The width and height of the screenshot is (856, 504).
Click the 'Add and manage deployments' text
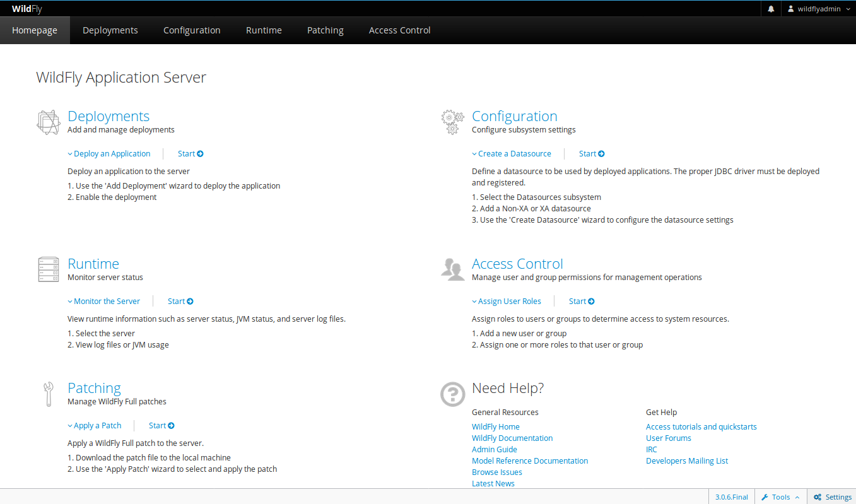121,129
